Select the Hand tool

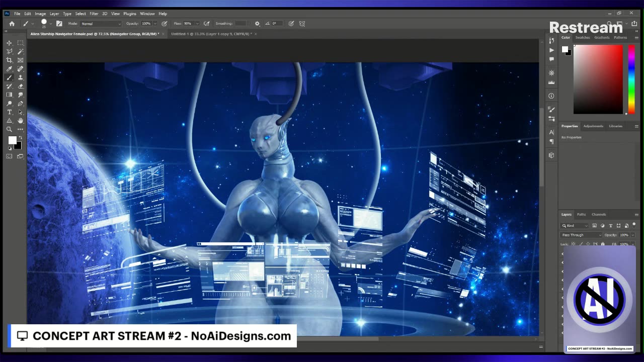coord(21,121)
